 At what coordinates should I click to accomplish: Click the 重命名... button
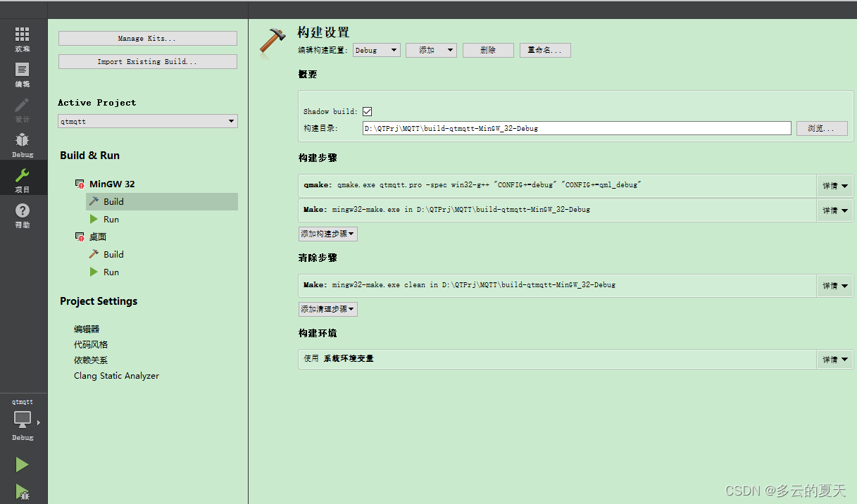click(545, 50)
